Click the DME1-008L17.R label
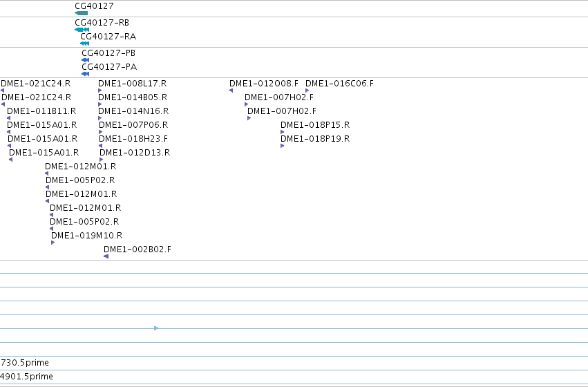The height and width of the screenshot is (387, 588). click(x=133, y=83)
